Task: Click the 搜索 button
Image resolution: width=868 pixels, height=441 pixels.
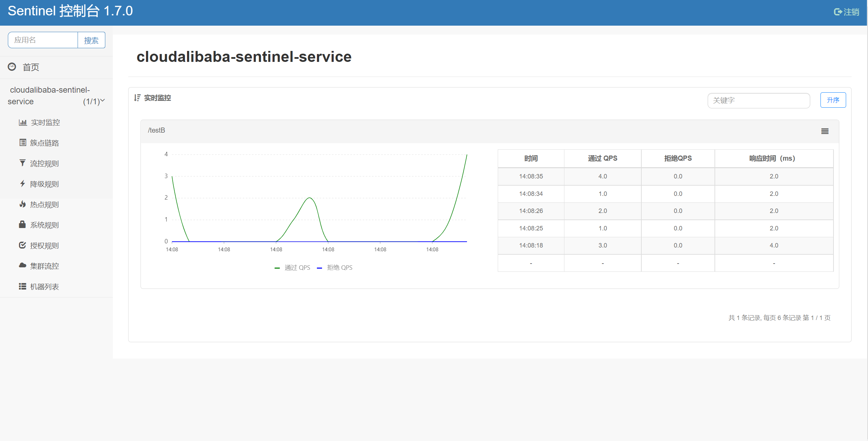Action: [x=91, y=40]
